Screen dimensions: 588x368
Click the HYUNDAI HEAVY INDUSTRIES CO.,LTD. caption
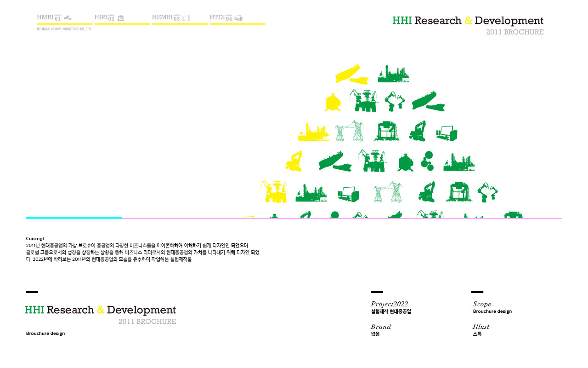pos(64,29)
